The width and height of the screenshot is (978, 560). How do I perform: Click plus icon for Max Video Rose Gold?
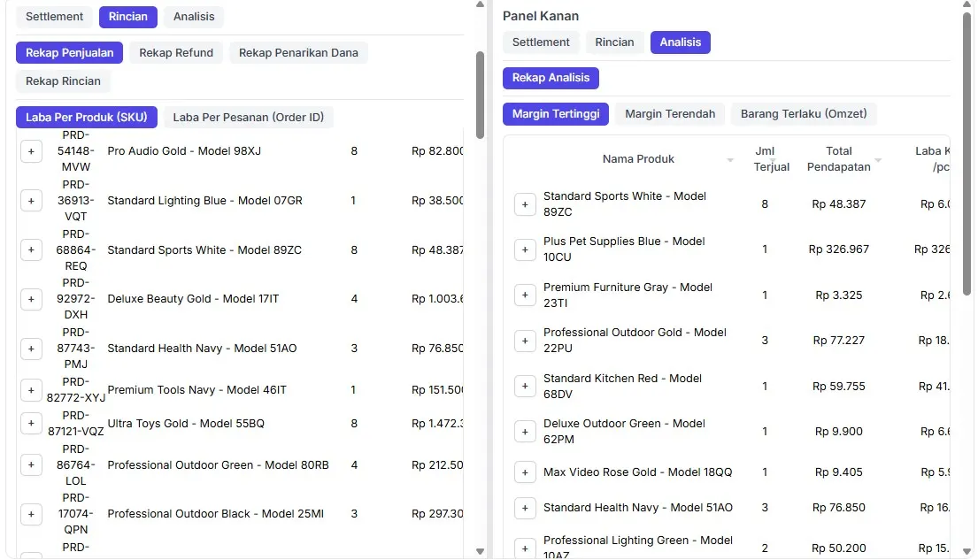525,472
